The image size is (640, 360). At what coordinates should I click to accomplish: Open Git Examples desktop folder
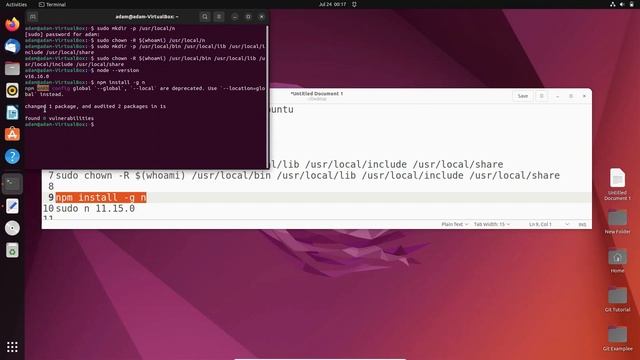pyautogui.click(x=617, y=338)
